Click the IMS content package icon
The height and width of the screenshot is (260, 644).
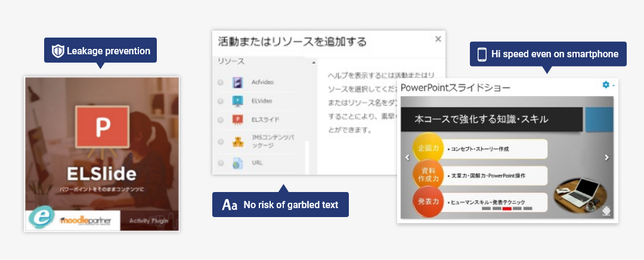point(238,141)
